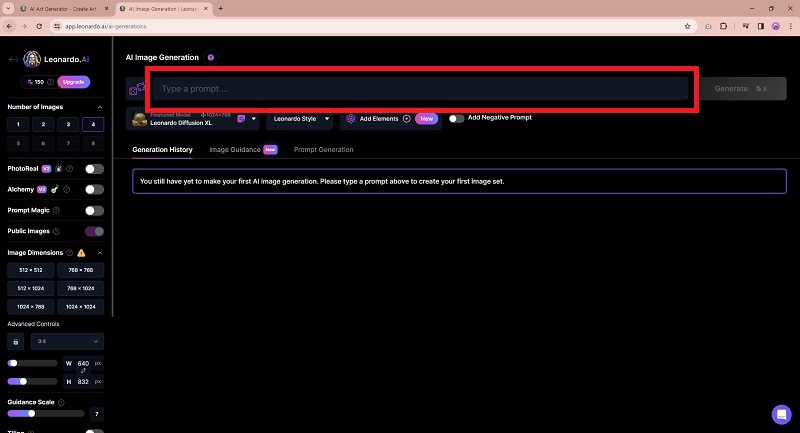Open the 3:4 aspect ratio dropdown
This screenshot has height=433, width=800.
click(67, 342)
